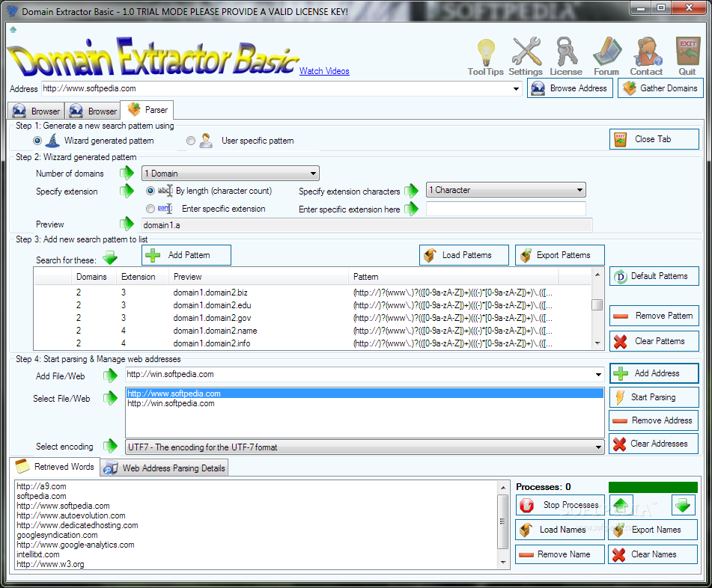
Task: Click green arrow next to Specify extension
Action: click(127, 191)
